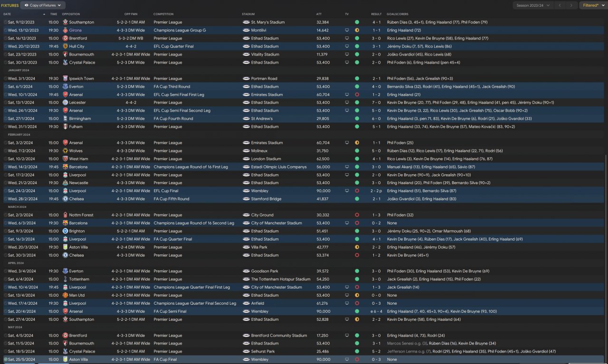Go to the previous season with left arrow
Viewport: 608px width, 364px height.
[x=560, y=5]
